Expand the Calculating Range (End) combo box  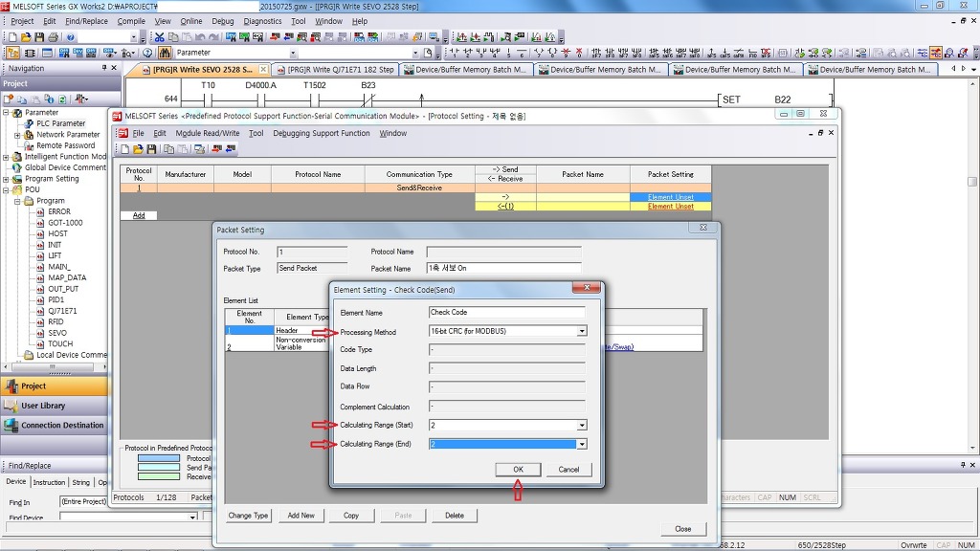tap(581, 445)
